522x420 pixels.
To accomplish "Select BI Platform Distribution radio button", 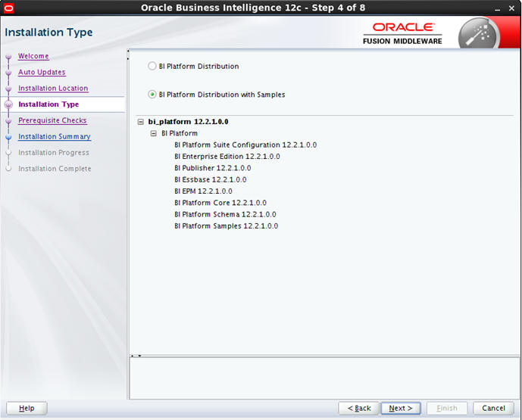I will click(152, 66).
